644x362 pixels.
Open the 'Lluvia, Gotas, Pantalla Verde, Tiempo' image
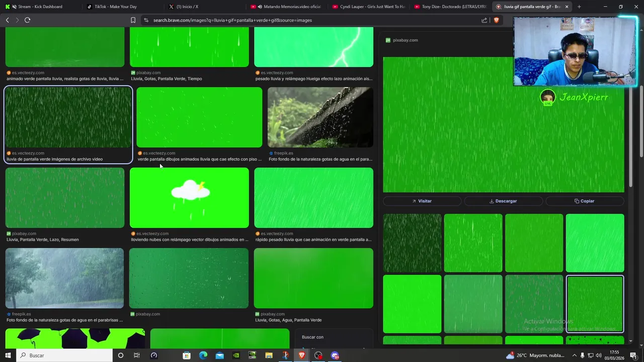[189, 47]
